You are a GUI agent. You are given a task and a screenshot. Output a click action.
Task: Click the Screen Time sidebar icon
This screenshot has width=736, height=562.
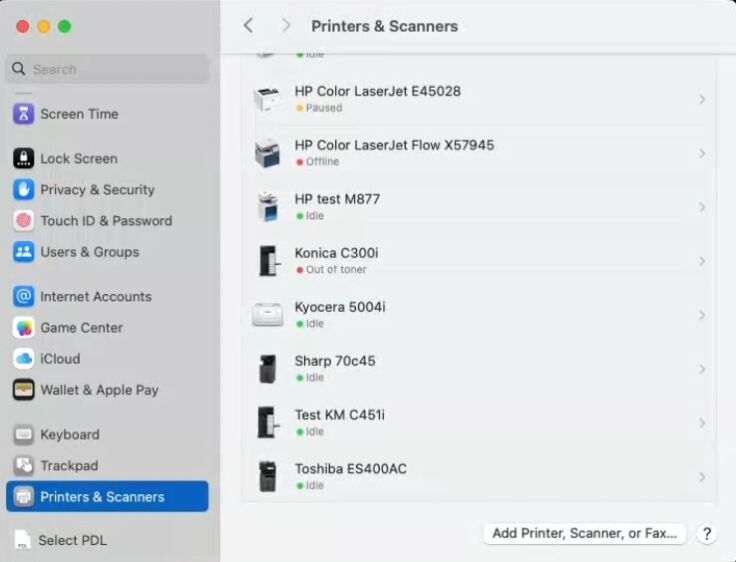[24, 114]
